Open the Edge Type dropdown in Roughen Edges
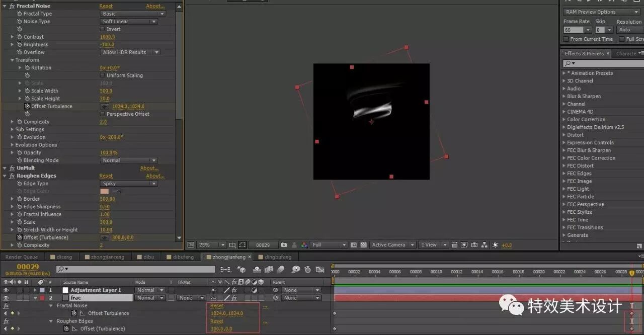644x335 pixels. (128, 183)
